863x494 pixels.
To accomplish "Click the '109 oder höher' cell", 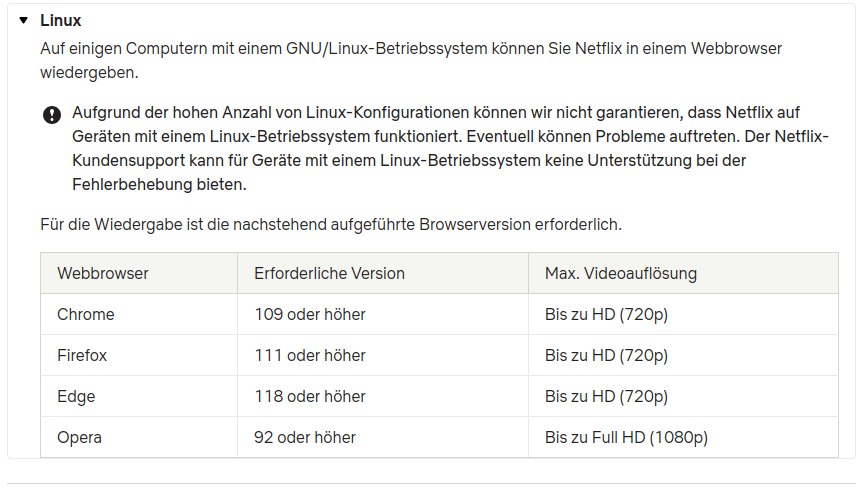I will click(x=383, y=314).
